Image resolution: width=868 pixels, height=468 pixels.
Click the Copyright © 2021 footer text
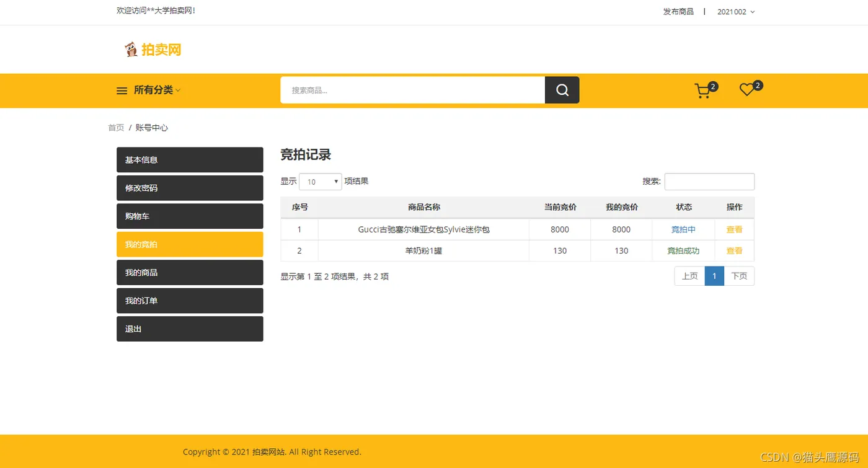[272, 452]
